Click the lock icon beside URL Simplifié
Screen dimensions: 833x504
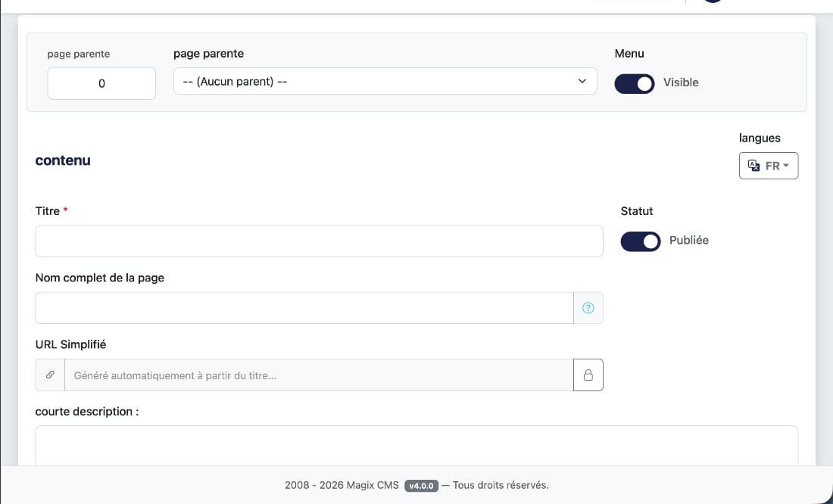588,375
